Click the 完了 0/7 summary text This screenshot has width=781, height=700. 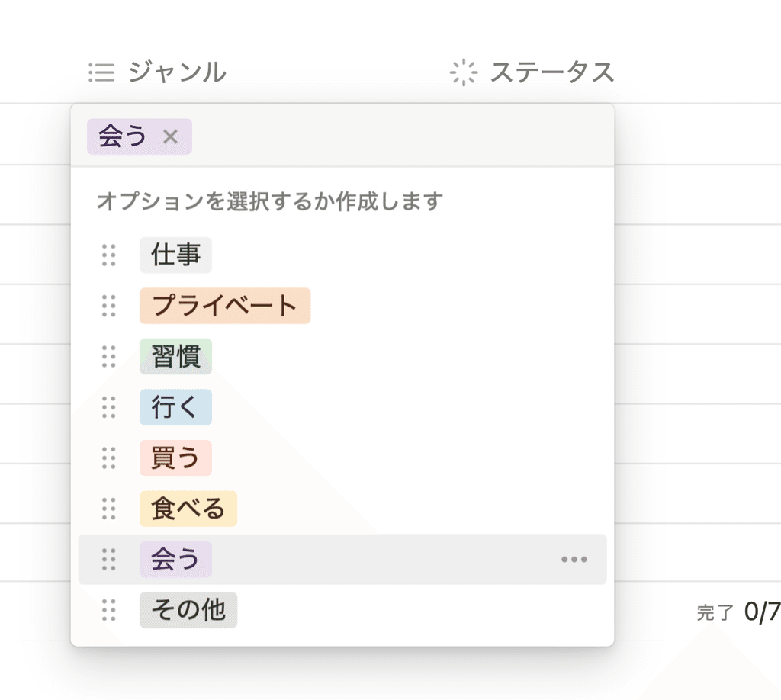(738, 612)
